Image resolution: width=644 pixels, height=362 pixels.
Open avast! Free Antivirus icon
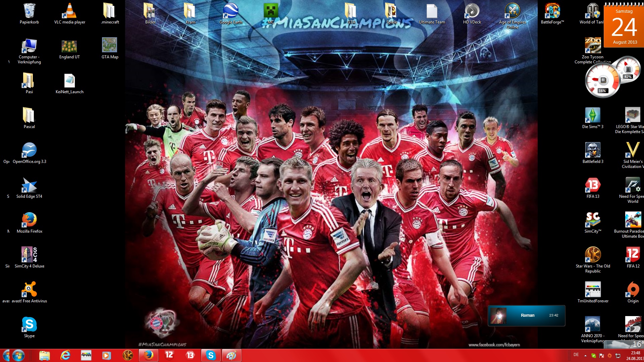(29, 290)
